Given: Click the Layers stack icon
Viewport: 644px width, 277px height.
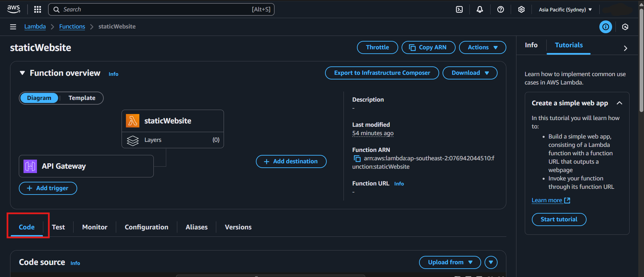Looking at the screenshot, I should (x=133, y=141).
